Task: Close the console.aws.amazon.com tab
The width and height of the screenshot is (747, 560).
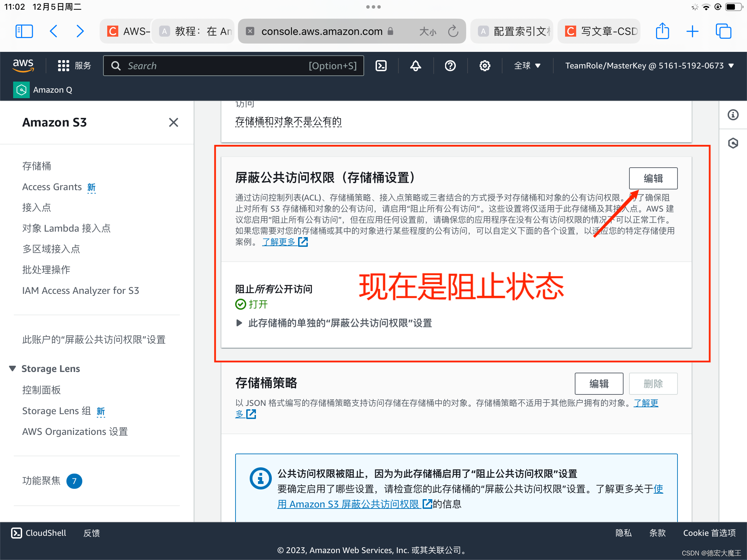Action: coord(250,31)
